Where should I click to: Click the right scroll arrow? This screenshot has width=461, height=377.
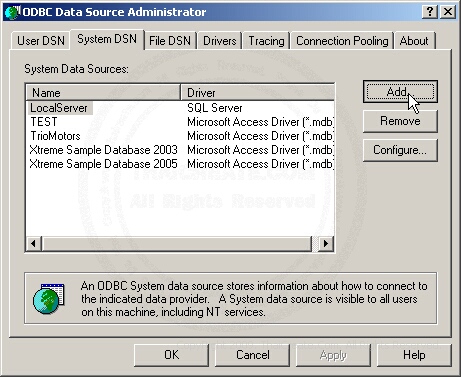point(326,244)
